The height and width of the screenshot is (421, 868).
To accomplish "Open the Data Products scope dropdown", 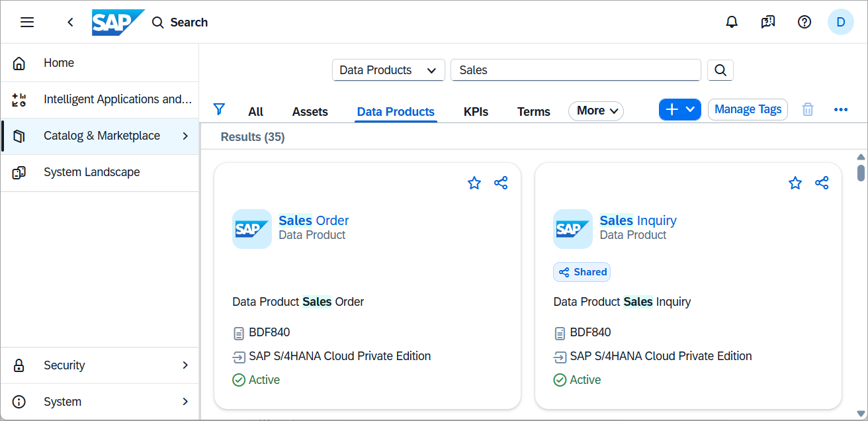I will pos(388,70).
